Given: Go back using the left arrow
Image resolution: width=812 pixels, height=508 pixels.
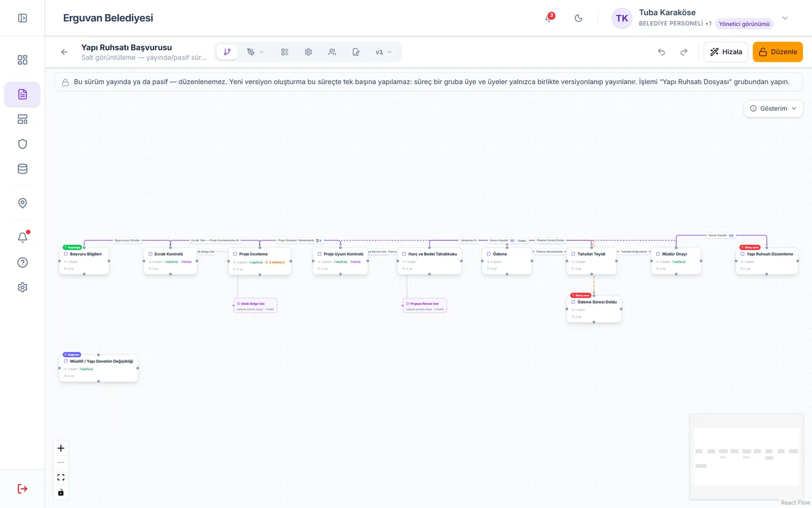Looking at the screenshot, I should [x=64, y=52].
